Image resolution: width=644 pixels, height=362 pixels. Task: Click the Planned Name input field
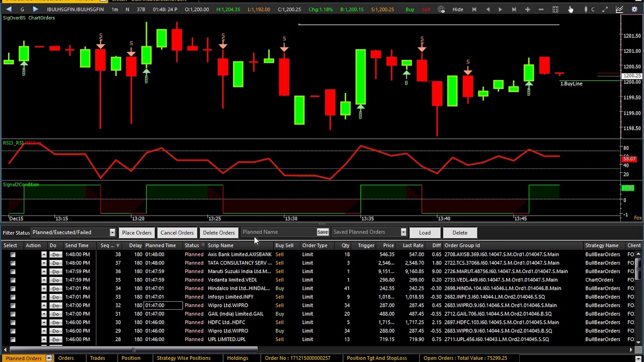(x=279, y=232)
